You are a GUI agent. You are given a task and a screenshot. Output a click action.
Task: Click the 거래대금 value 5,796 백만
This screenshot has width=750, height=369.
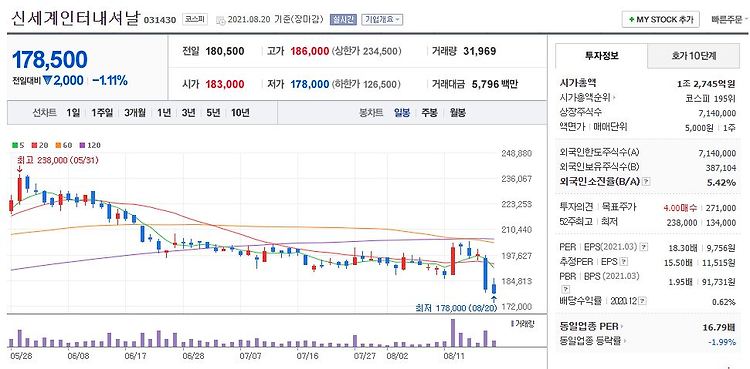coord(495,84)
